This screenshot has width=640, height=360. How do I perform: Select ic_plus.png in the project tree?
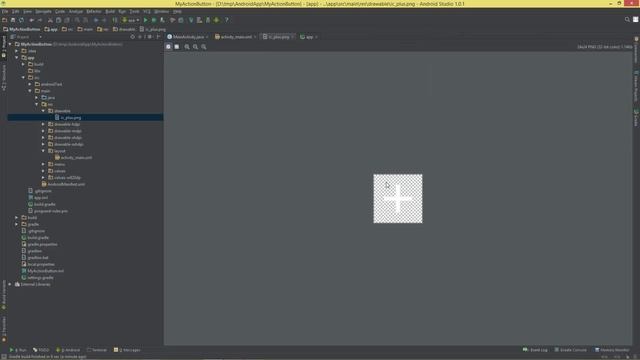click(70, 118)
